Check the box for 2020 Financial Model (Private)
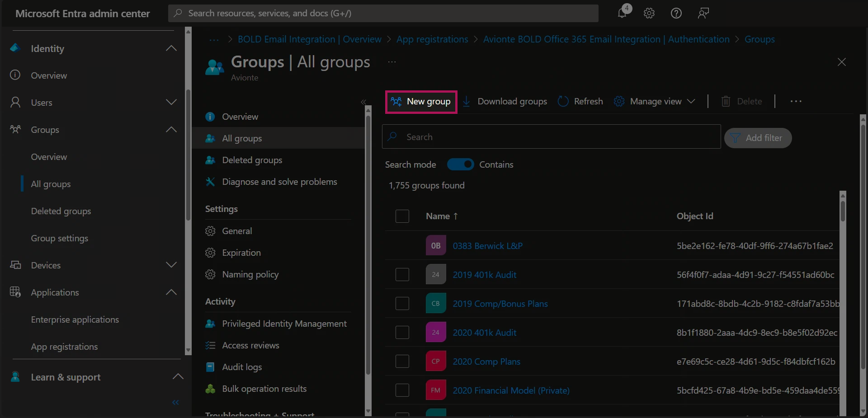This screenshot has height=418, width=868. 402,390
